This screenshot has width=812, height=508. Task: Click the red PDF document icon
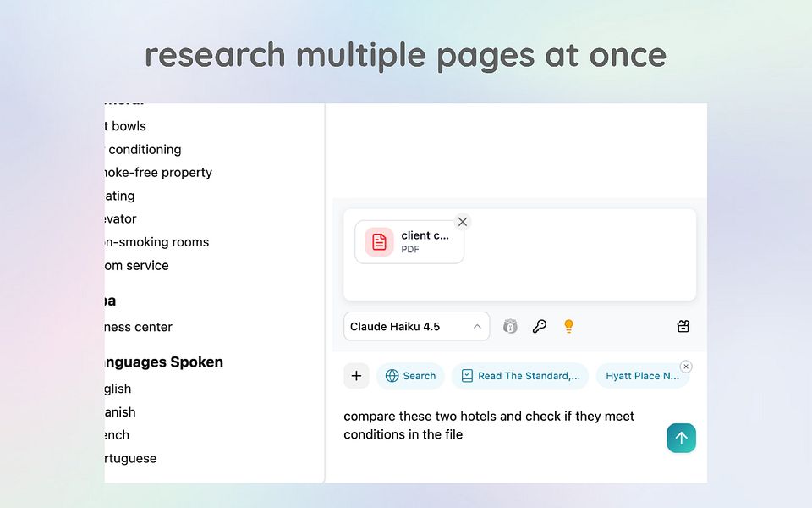click(379, 242)
